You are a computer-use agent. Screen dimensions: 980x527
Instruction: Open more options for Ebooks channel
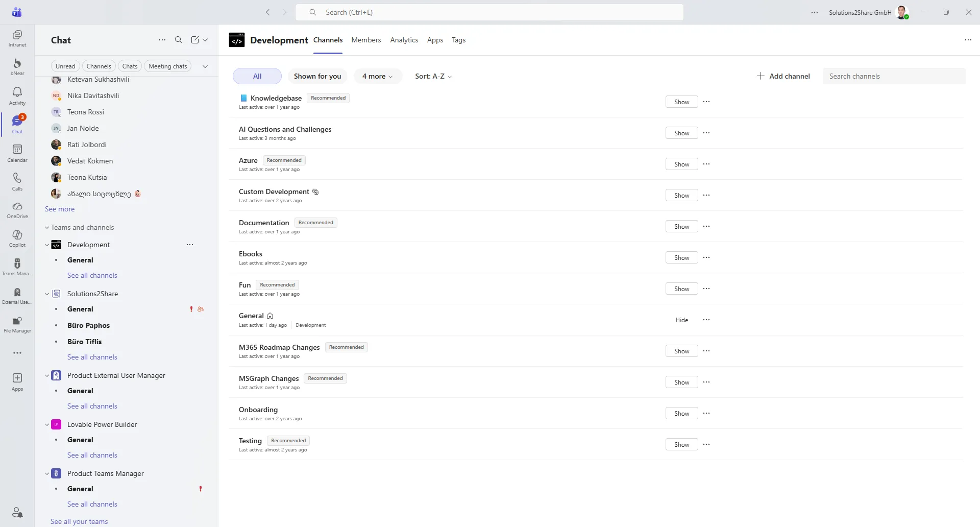(x=706, y=257)
